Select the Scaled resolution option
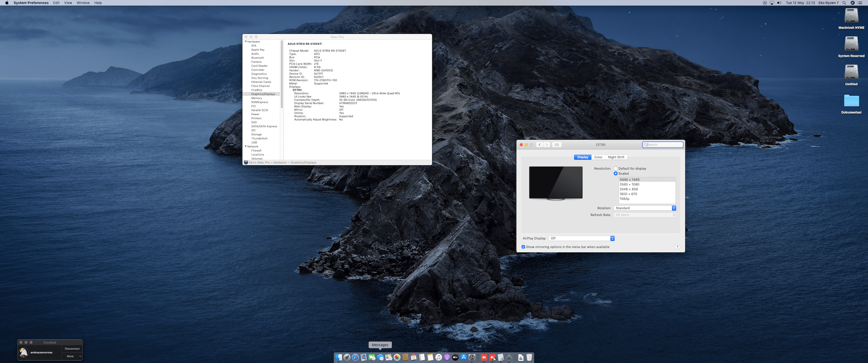 (616, 173)
